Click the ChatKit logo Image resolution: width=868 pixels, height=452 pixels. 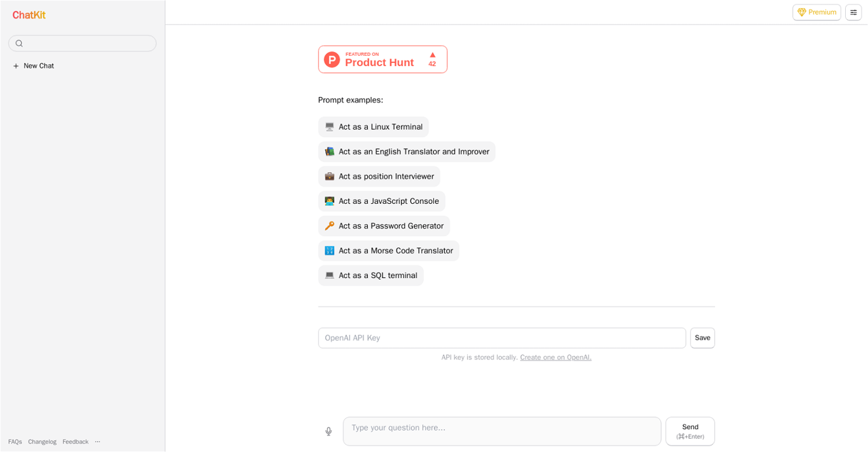29,15
